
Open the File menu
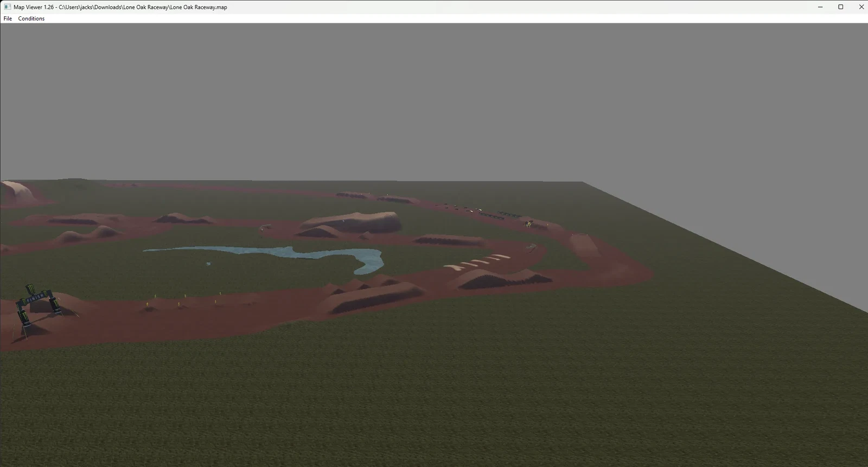tap(8, 18)
